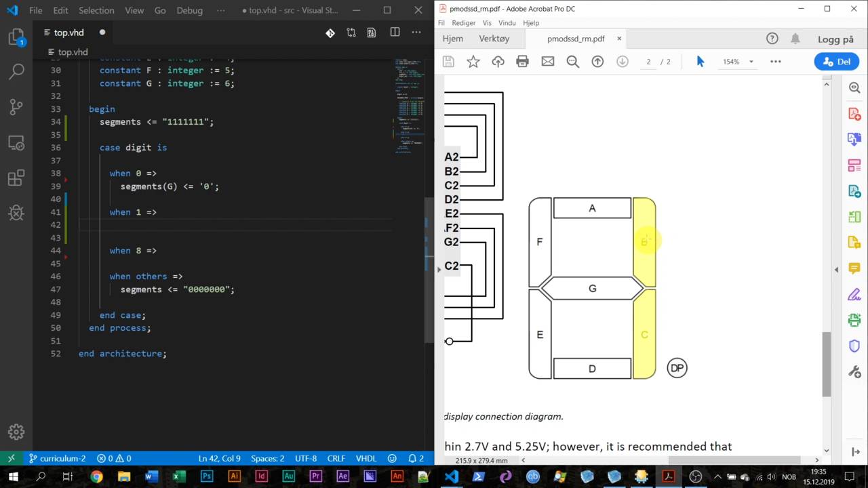Activate the selection arrow tool in Acrobat
The height and width of the screenshot is (488, 868).
tap(701, 62)
